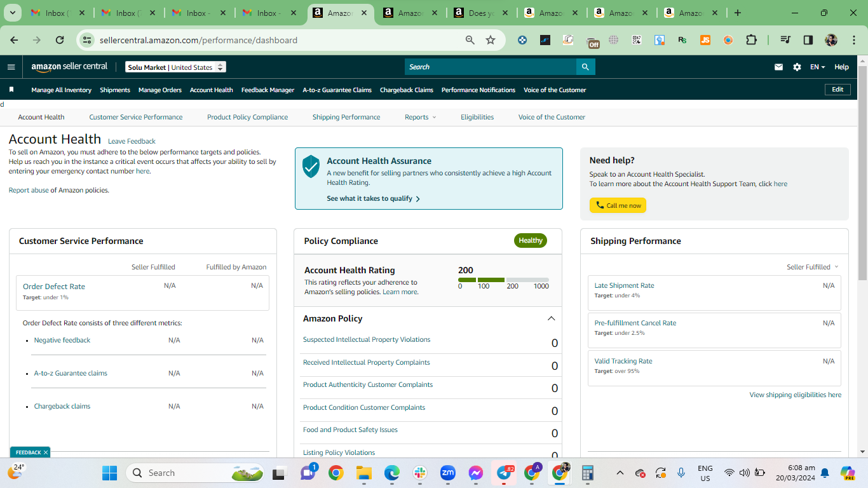Open Zoom from the taskbar
Screen dimensions: 868x488
pyautogui.click(x=448, y=473)
